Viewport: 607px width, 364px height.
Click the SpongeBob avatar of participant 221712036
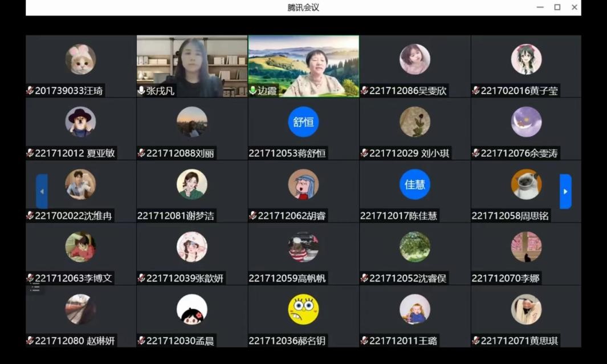tap(303, 309)
